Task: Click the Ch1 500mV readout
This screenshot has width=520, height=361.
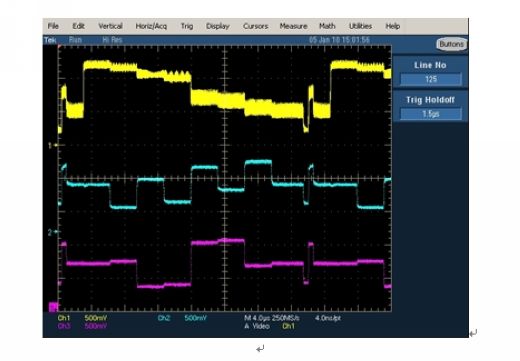Action: (82, 318)
